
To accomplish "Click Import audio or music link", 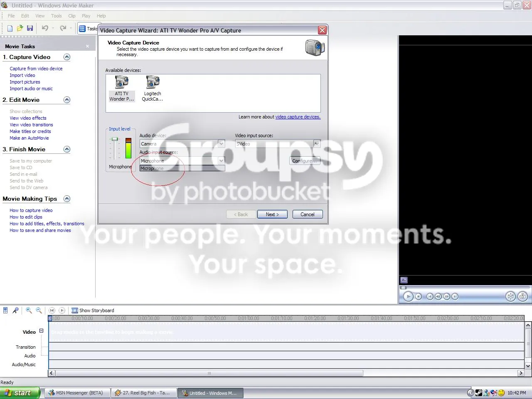I will (x=31, y=89).
